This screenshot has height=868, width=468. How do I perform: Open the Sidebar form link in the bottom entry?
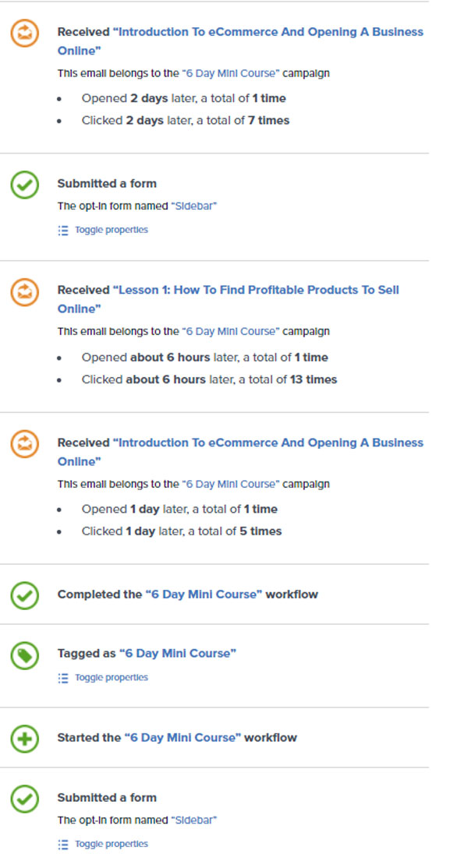point(194,820)
